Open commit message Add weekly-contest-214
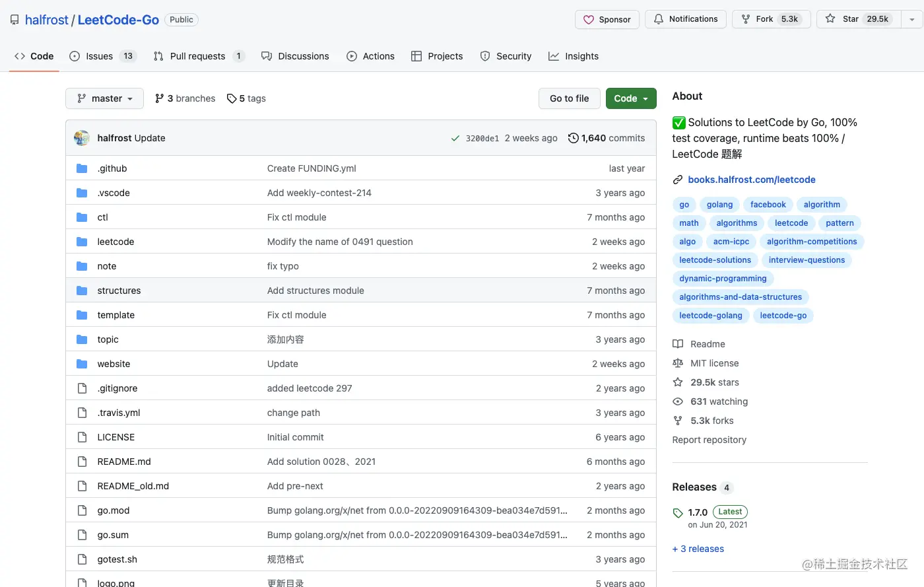Viewport: 924px width, 587px height. pos(319,193)
